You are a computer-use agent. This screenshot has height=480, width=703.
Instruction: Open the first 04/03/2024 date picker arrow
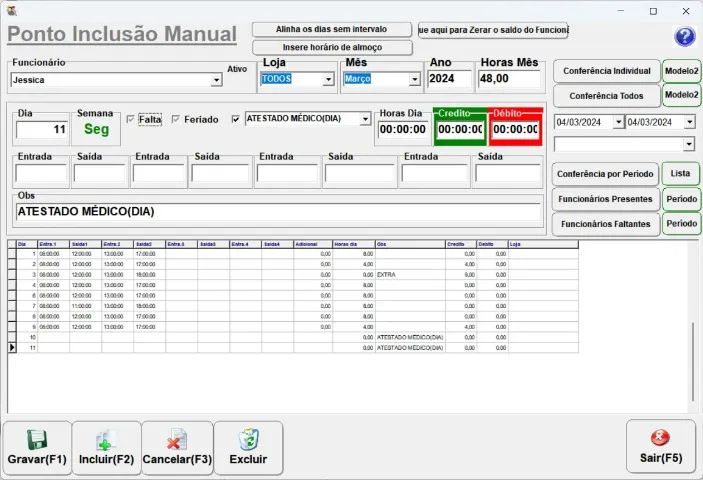[x=619, y=122]
